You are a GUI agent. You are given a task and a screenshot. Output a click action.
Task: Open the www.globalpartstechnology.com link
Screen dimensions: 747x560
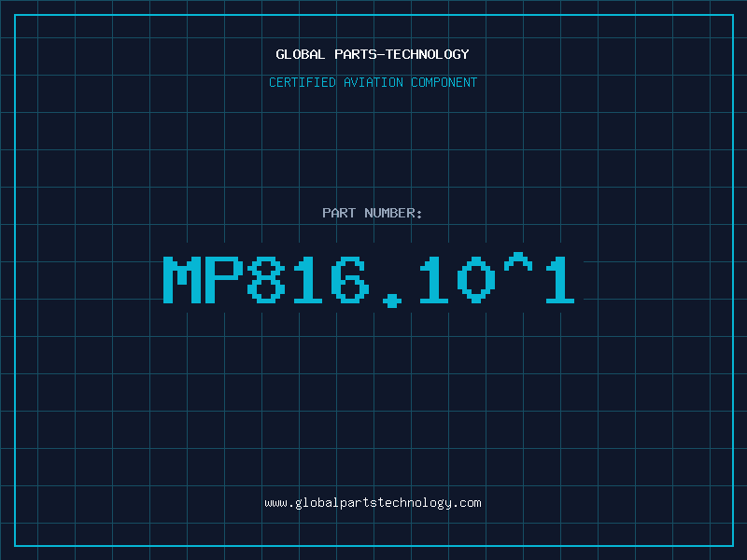click(373, 503)
